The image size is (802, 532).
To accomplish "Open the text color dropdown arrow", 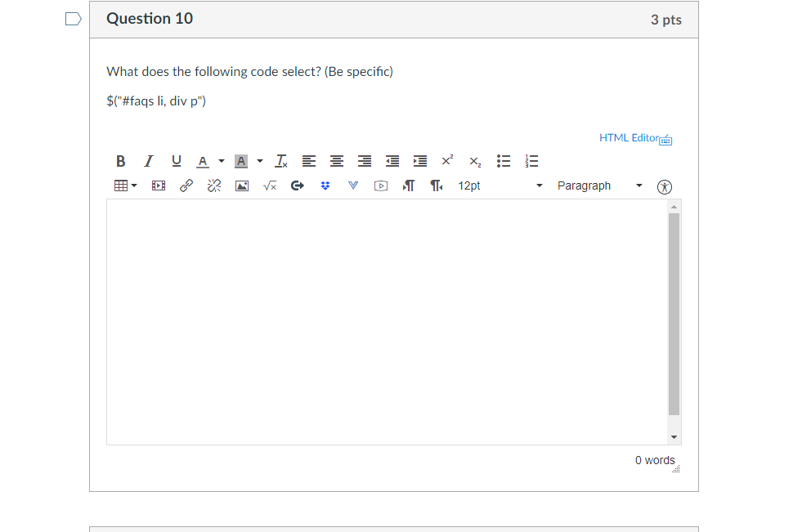I will (x=222, y=162).
